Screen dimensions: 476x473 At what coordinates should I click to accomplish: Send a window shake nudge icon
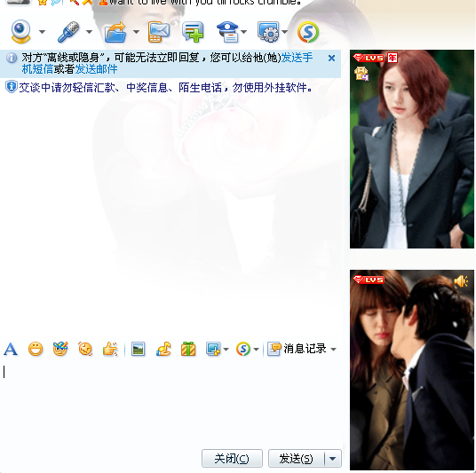pos(85,349)
